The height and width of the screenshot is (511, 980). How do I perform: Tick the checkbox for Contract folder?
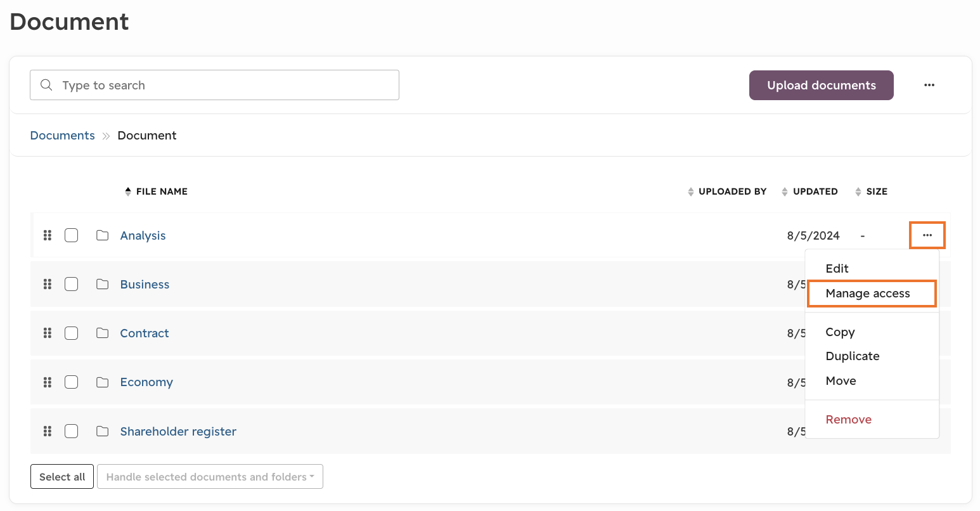(x=72, y=333)
